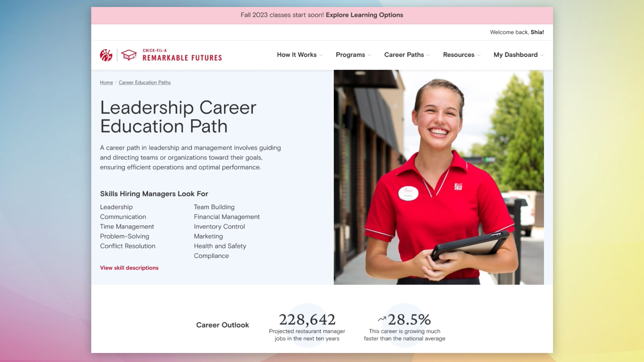Click the 28.5% growth statistic
Viewport: 644px width, 362px height.
click(x=409, y=320)
